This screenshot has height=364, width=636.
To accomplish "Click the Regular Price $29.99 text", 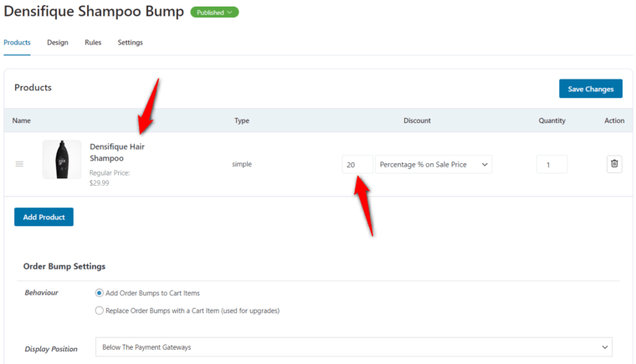I will click(x=110, y=177).
